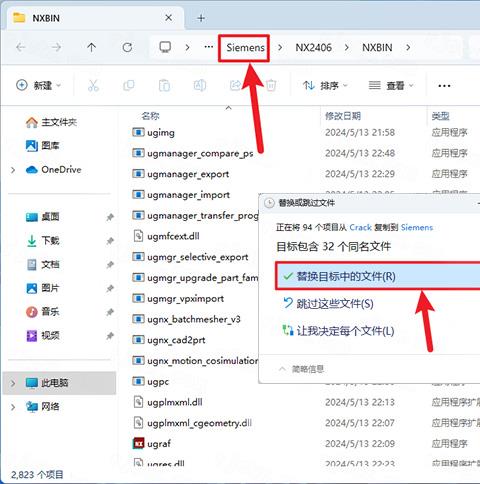
Task: Choose 让我决定每个文件(L) in dialog
Action: pyautogui.click(x=339, y=331)
